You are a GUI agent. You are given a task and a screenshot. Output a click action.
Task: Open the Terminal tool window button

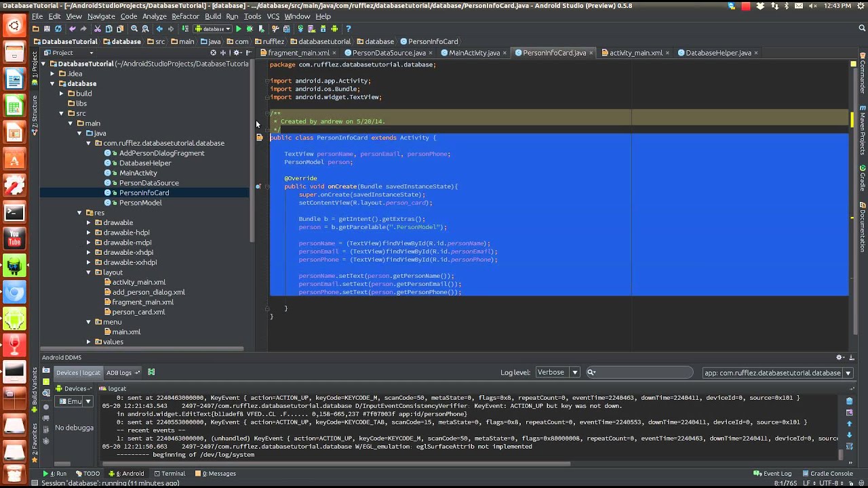click(169, 474)
